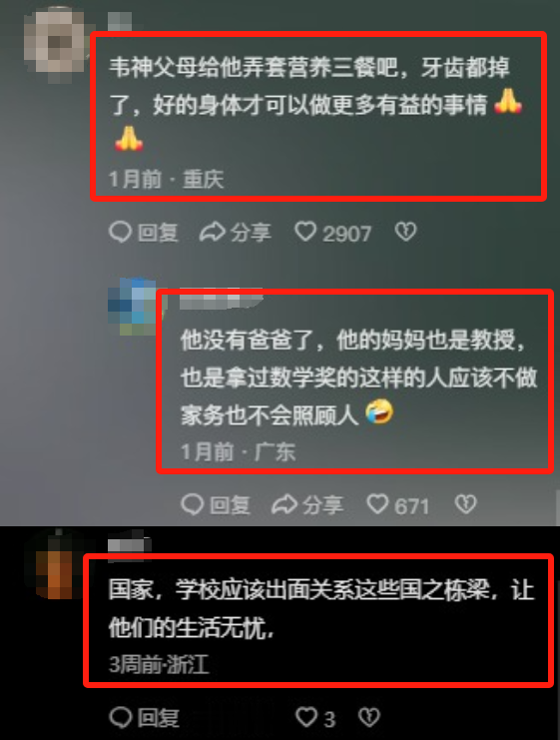
Task: Open the blue blurred avatar of replier
Action: pos(133,307)
